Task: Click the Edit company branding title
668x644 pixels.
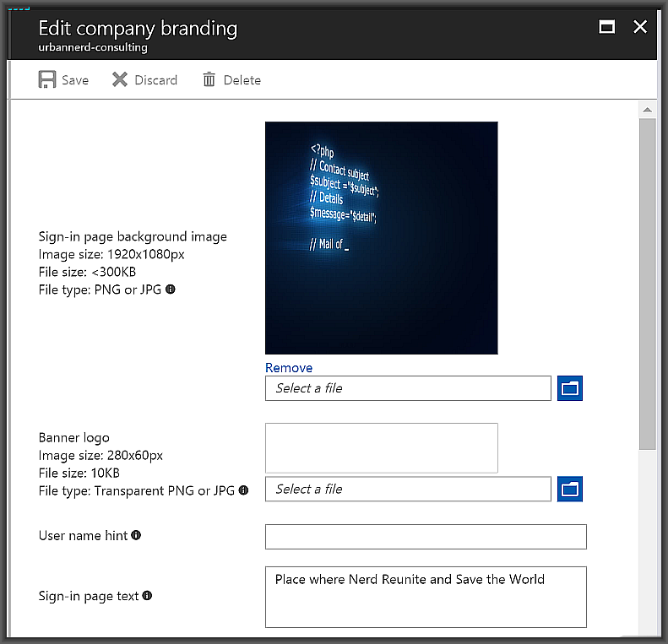Action: coord(138,29)
